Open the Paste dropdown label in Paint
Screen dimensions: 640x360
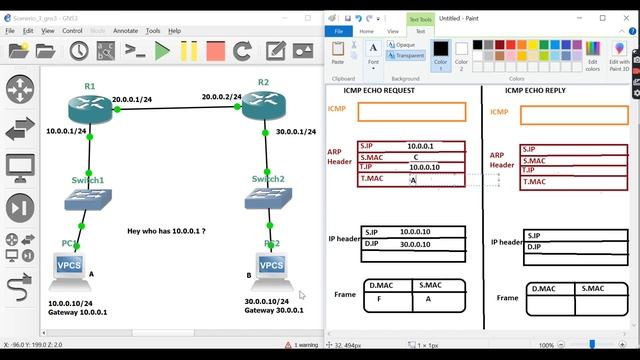338,62
